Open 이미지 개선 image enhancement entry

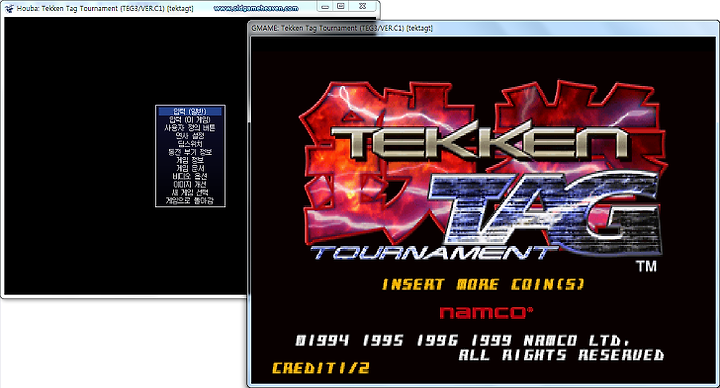190,185
